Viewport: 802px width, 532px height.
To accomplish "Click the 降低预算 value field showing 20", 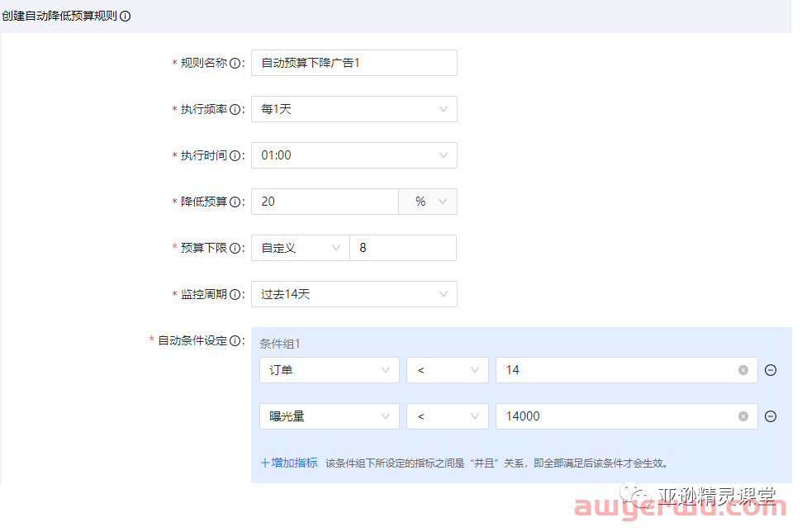I will [325, 202].
